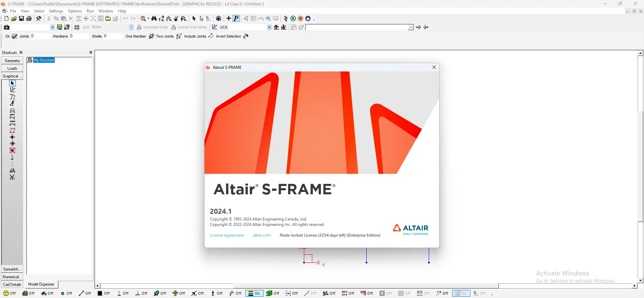Screen dimensions: 644x298
Task: Click the Ok checkmark button
Action: pos(14,36)
